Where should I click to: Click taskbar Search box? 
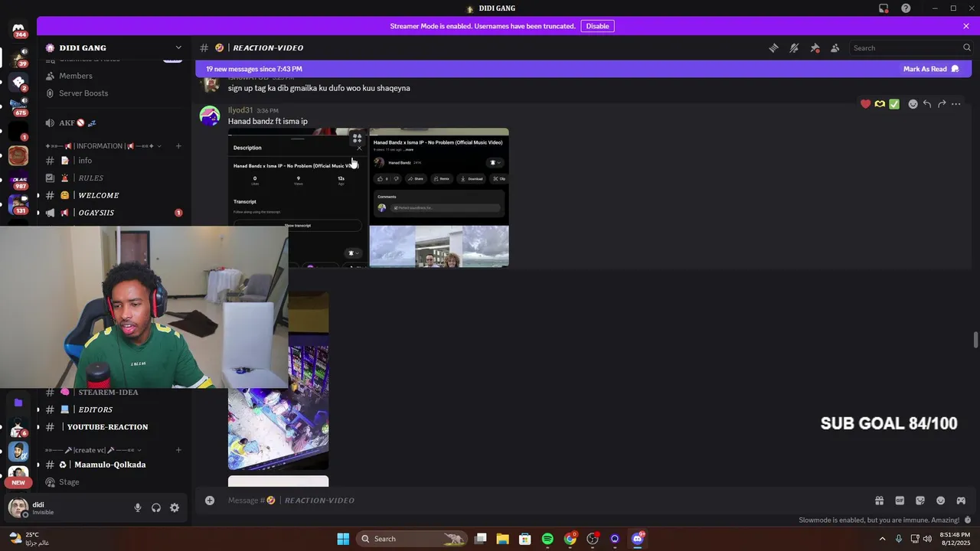coord(412,539)
